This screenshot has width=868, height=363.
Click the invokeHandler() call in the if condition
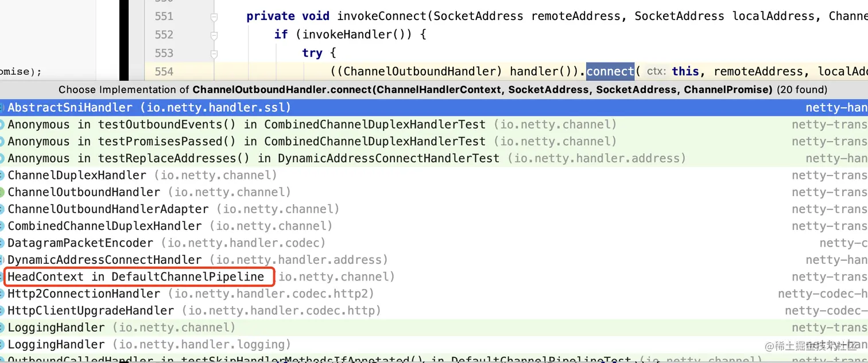354,35
